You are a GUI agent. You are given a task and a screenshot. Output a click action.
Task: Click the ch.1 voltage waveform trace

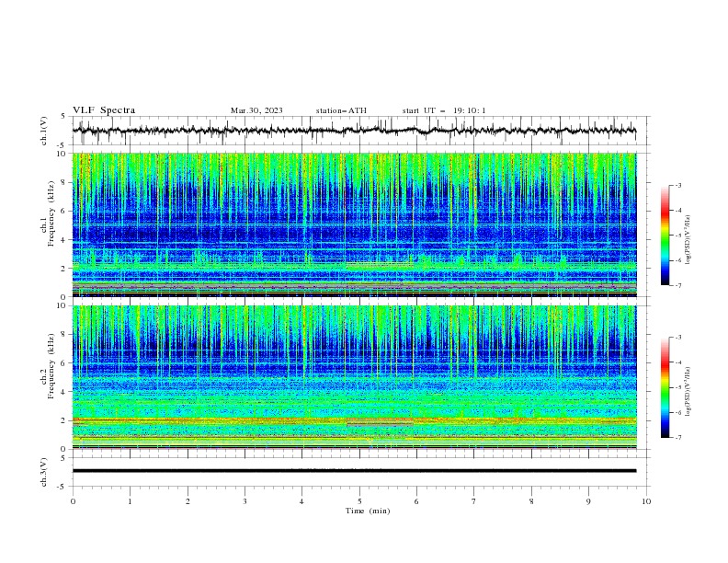pos(354,131)
